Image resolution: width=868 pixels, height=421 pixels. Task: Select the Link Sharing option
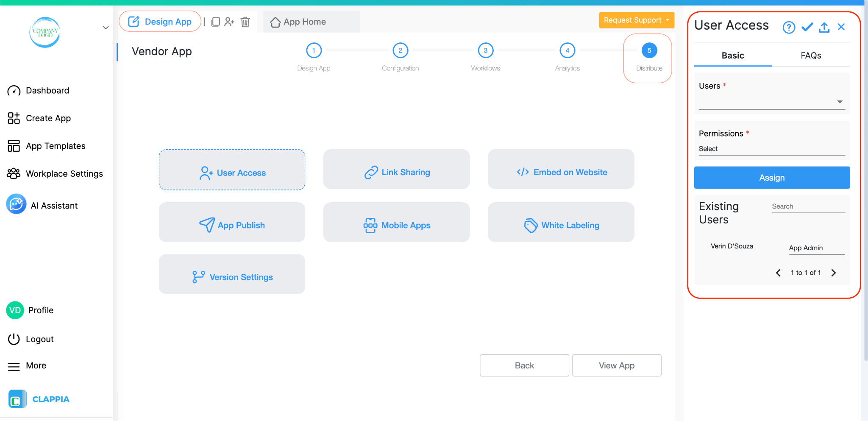(396, 169)
